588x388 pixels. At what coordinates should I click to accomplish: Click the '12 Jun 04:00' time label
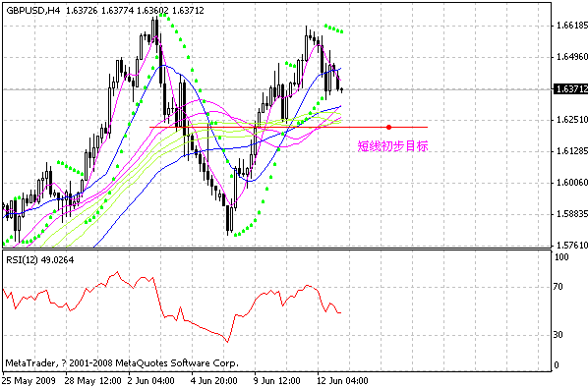(x=343, y=381)
